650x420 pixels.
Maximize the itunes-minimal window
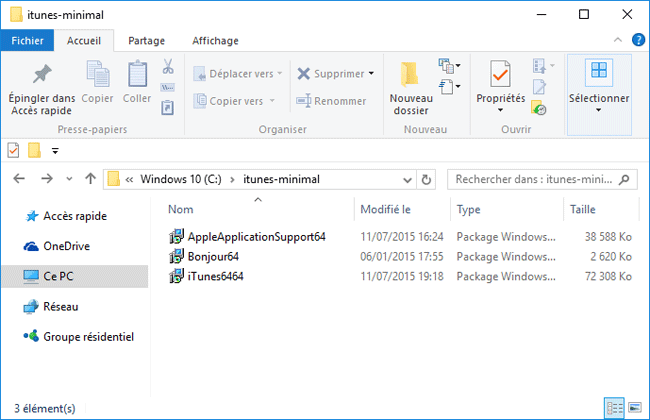(584, 14)
